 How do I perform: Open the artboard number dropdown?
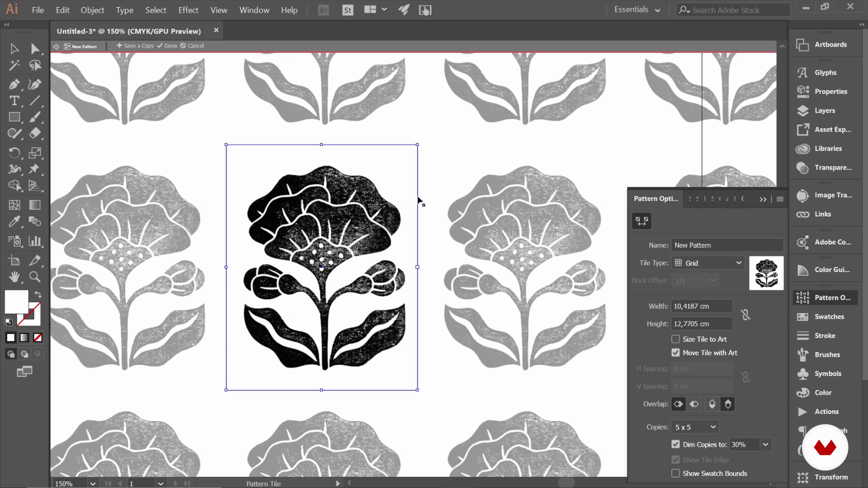[160, 484]
